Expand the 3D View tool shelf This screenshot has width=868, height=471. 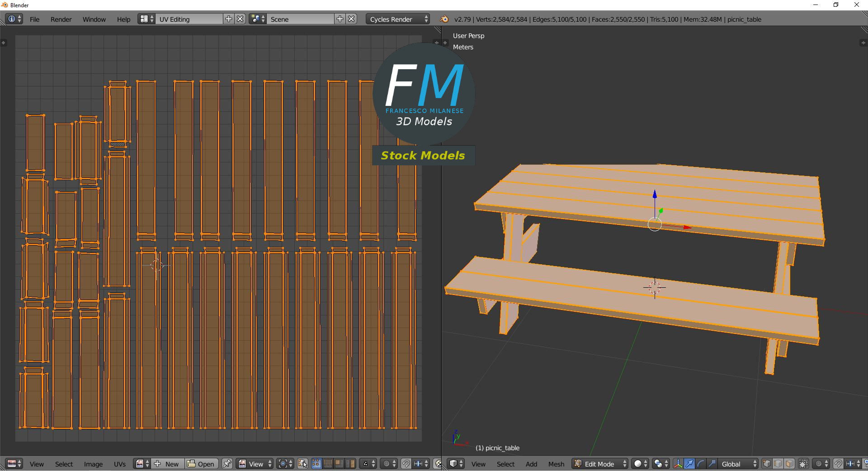445,43
